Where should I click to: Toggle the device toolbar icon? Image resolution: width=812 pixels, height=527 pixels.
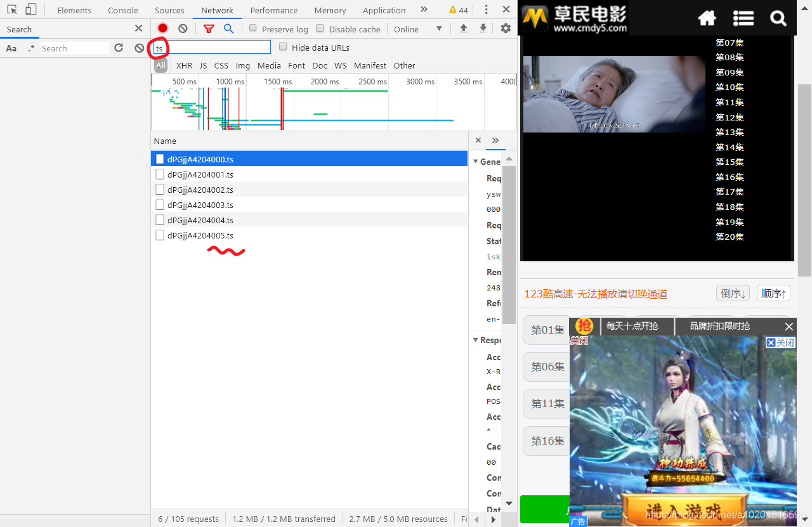(x=31, y=10)
